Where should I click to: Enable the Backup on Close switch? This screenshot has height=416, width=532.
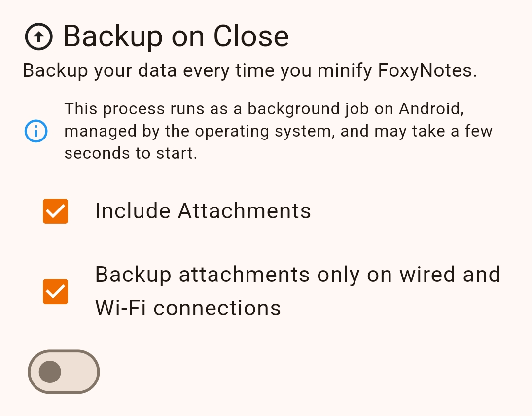click(x=64, y=372)
